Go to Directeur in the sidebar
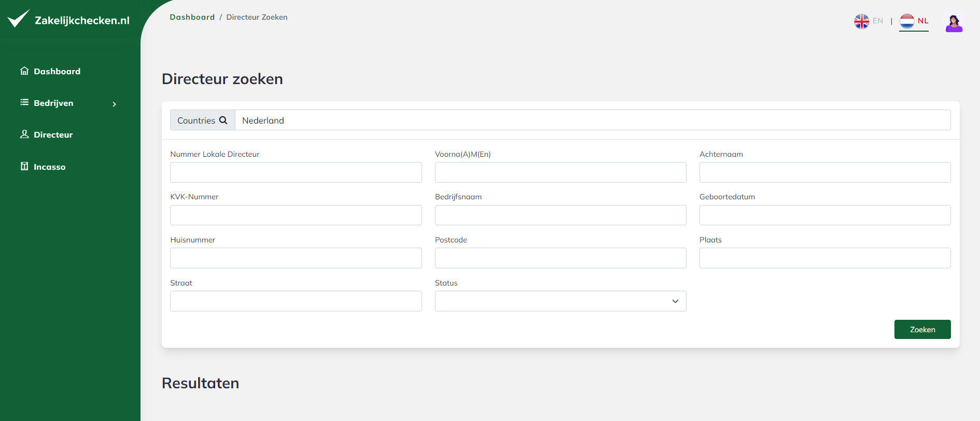 click(x=53, y=134)
